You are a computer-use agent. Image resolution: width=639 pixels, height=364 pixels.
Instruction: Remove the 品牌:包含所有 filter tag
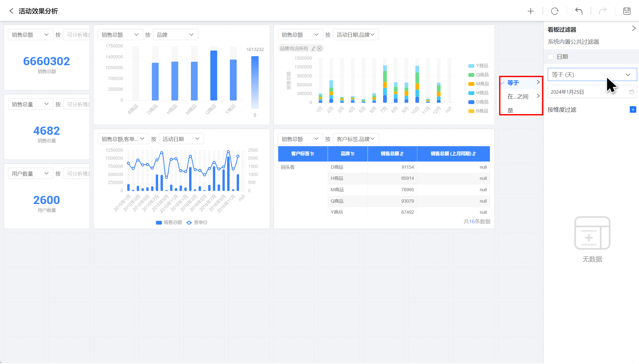tap(319, 48)
